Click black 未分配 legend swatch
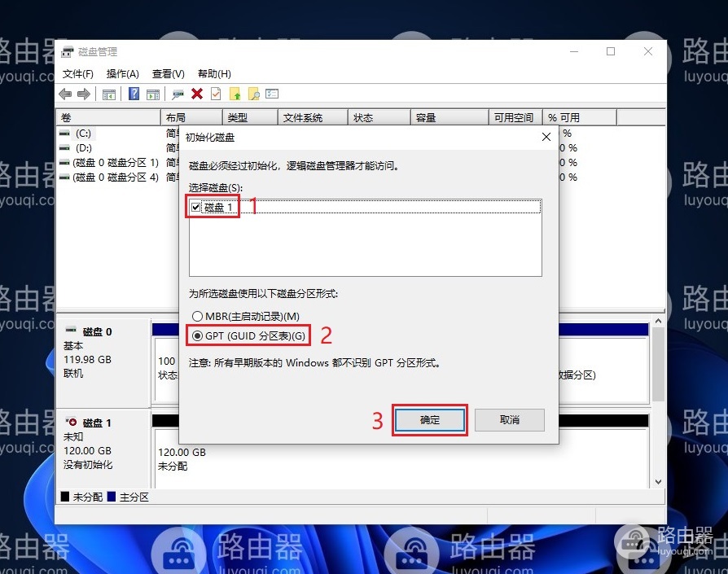 pos(65,497)
